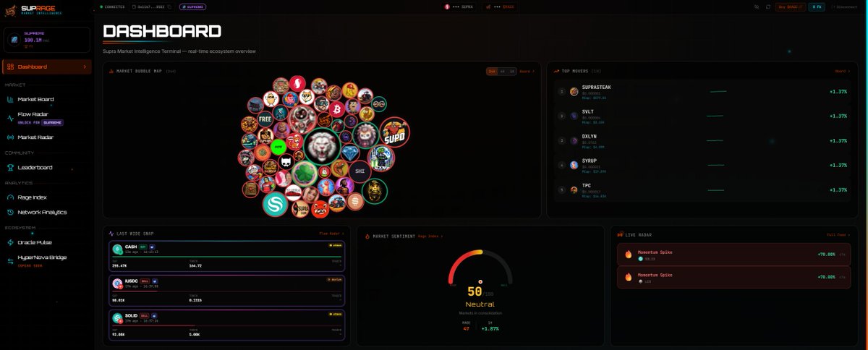Click the refresh icon in the header

(x=767, y=7)
